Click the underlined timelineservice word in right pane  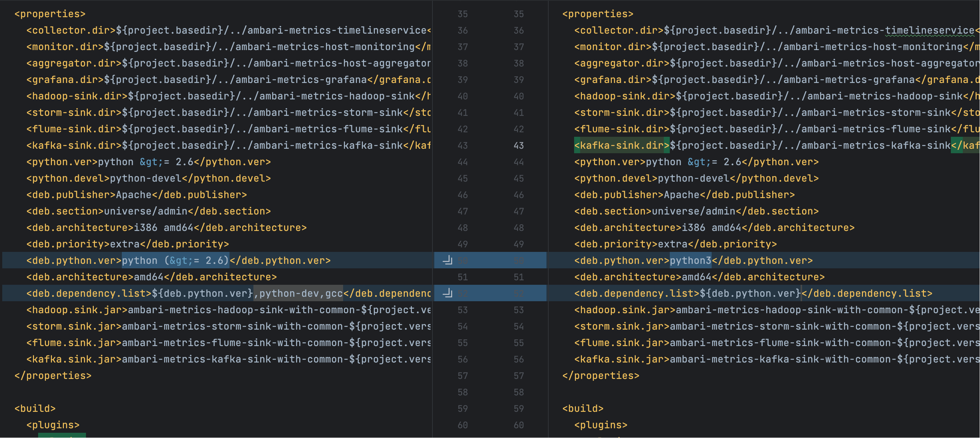[x=930, y=30]
